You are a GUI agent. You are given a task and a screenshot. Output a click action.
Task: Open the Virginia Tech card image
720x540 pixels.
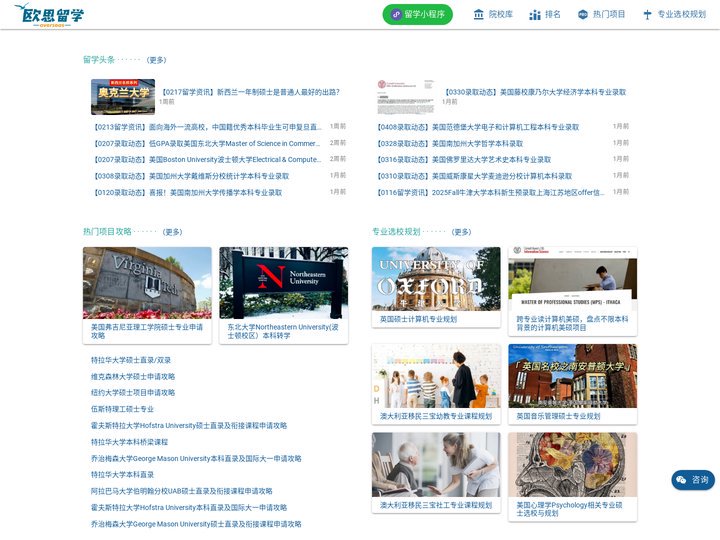coord(147,283)
